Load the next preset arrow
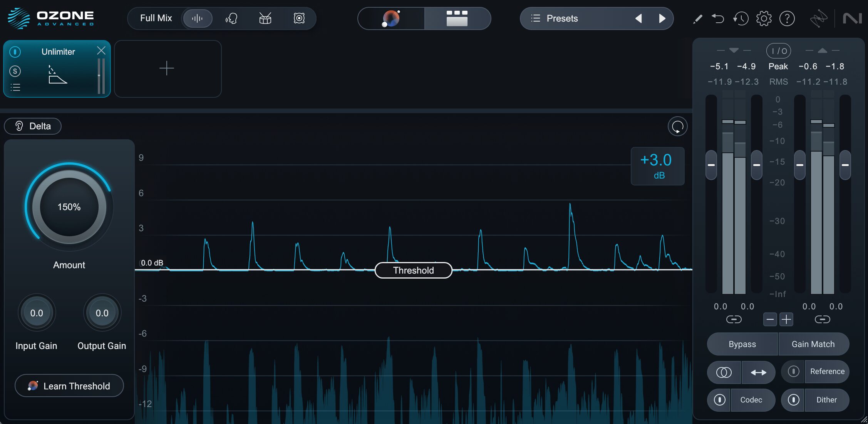 (662, 18)
